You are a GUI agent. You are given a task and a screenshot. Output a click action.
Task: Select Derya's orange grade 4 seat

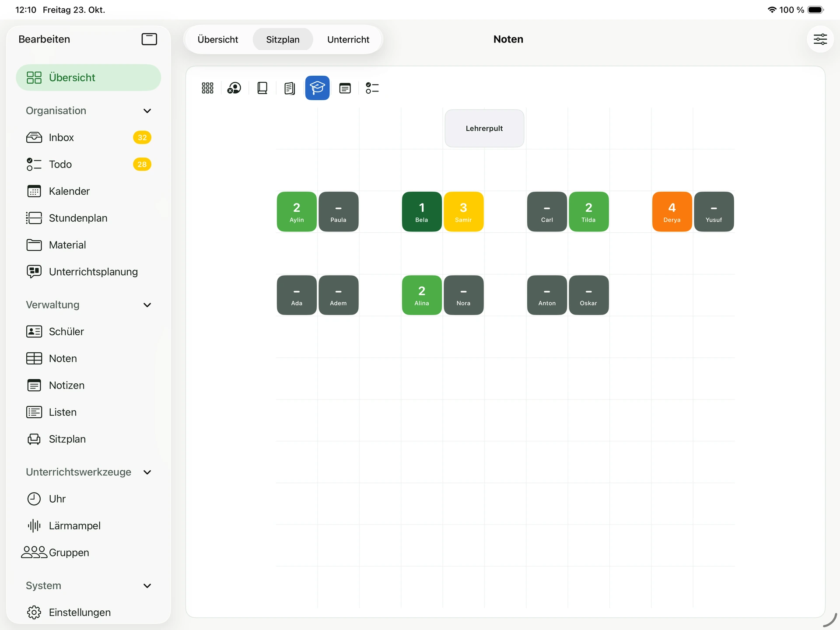[672, 211]
